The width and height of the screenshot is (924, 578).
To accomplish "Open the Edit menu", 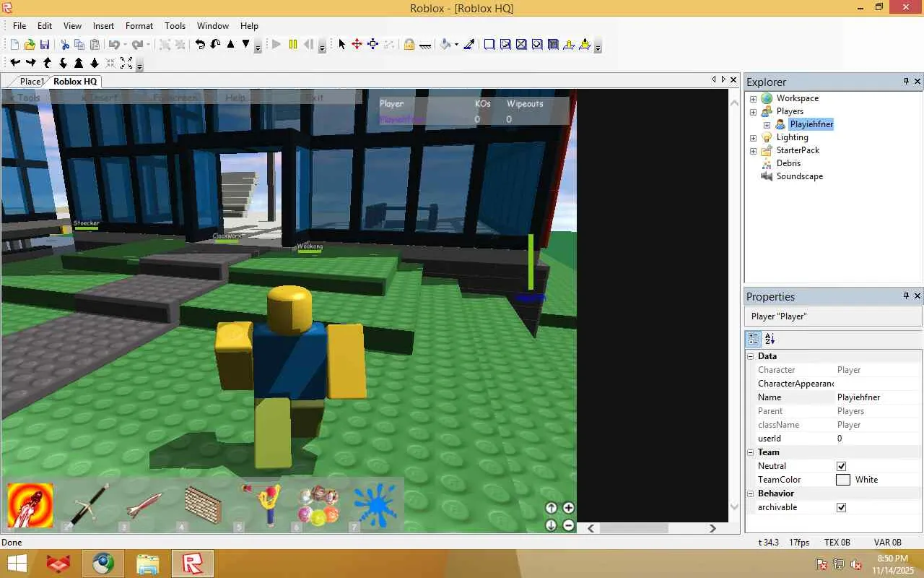I will coord(45,26).
